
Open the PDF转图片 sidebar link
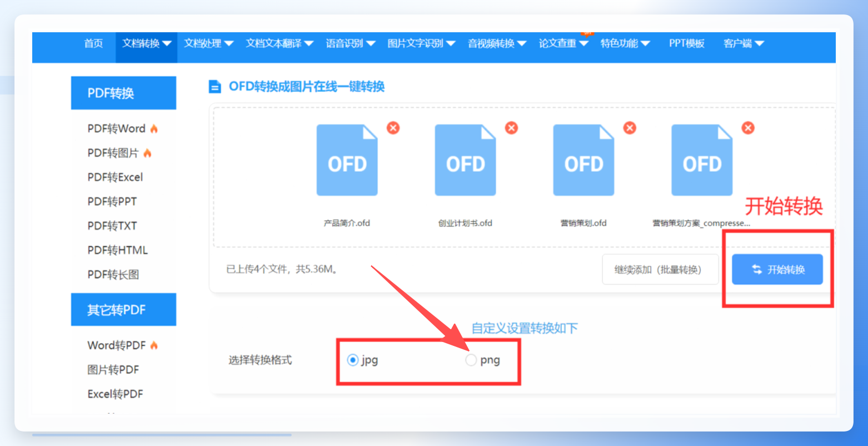113,153
